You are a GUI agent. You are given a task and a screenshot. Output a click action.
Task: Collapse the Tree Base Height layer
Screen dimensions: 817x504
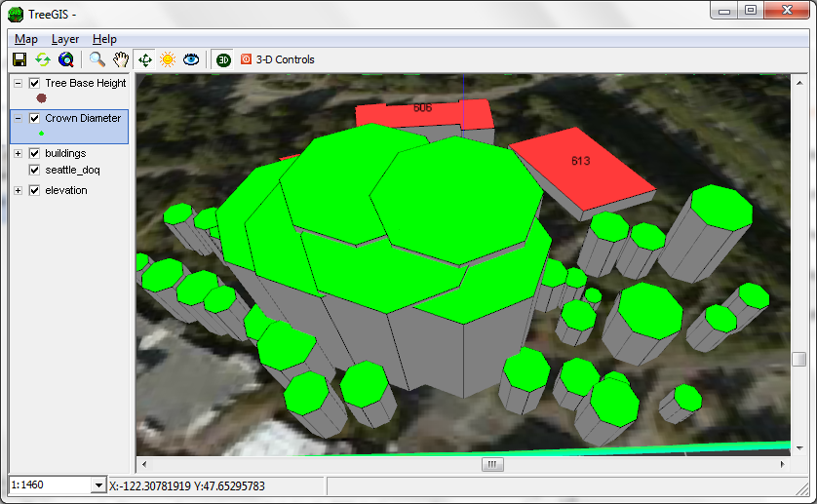[x=19, y=84]
